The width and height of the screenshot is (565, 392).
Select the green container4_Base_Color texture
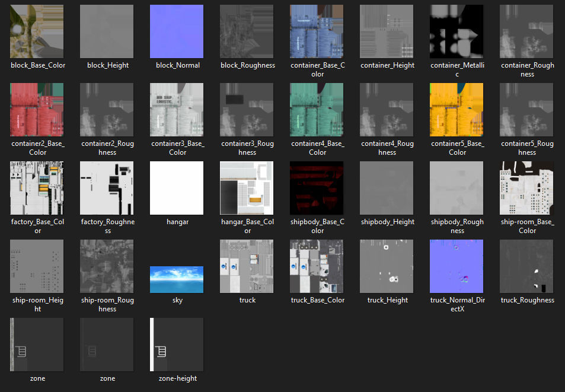(x=317, y=110)
